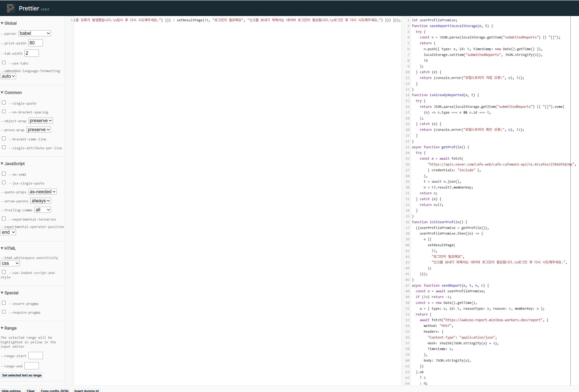The image size is (579, 392).
Task: Open the --object-wrap preserve dropdown
Action: (x=41, y=121)
